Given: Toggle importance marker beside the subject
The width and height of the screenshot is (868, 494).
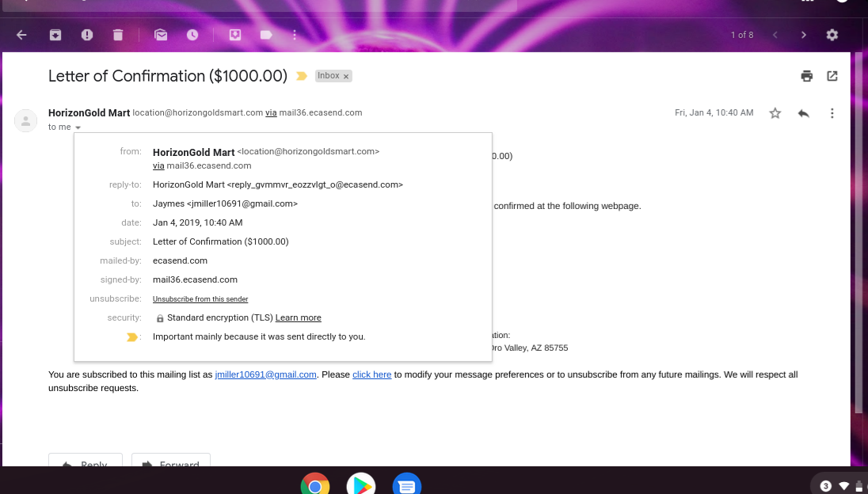Looking at the screenshot, I should (x=302, y=76).
